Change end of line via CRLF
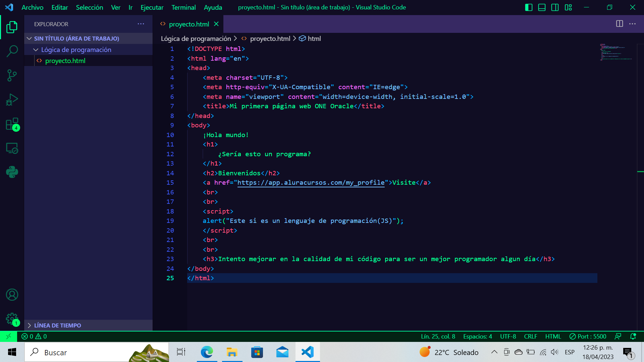 [x=531, y=336]
